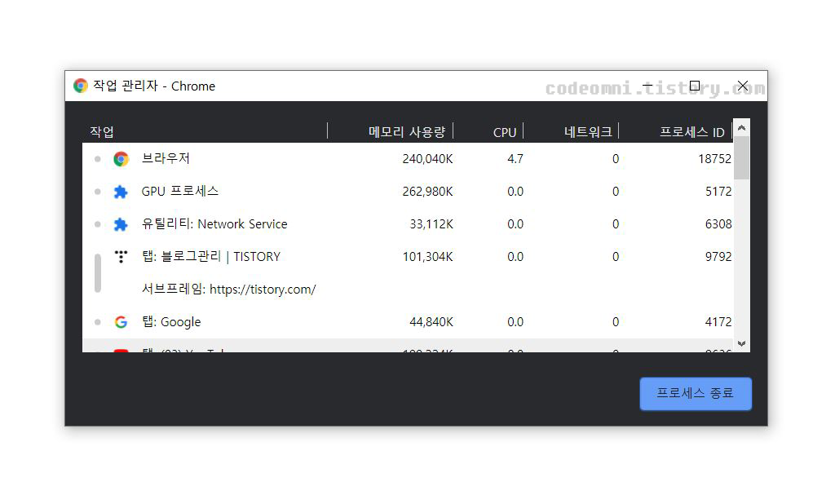Click the puzzle icon beside GPU 프로세스
This screenshot has height=504, width=835.
121,192
